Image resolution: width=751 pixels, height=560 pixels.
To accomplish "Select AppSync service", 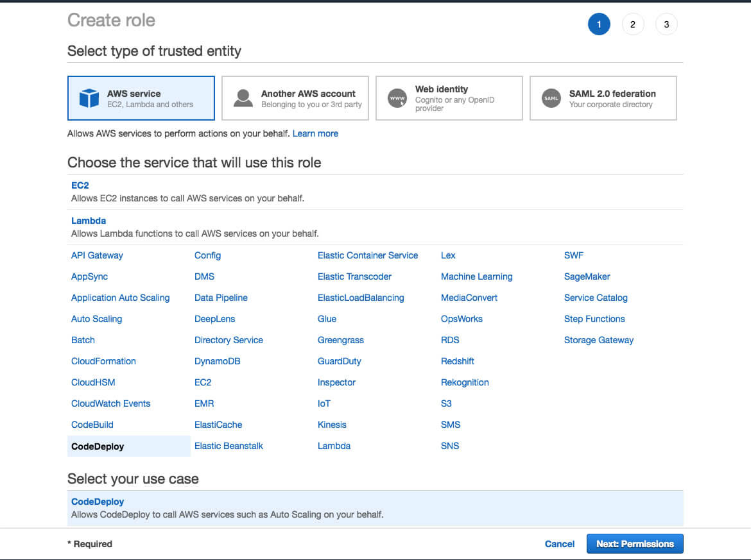I will tap(90, 276).
